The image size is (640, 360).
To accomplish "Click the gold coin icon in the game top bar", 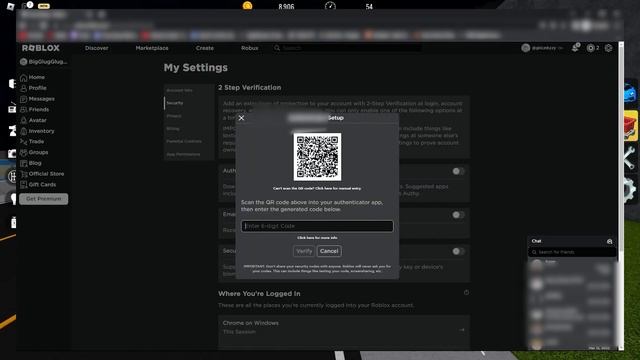I will click(247, 6).
